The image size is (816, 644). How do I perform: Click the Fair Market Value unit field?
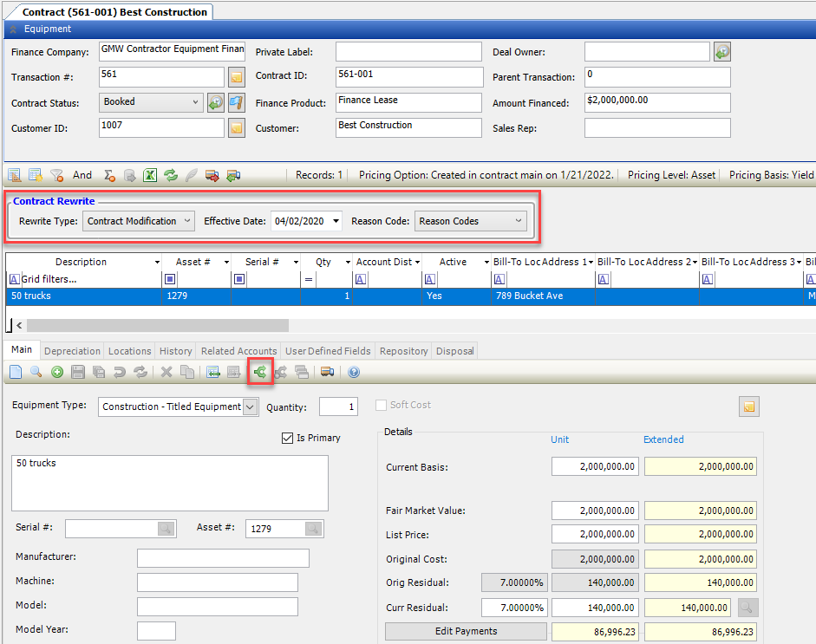coord(596,511)
